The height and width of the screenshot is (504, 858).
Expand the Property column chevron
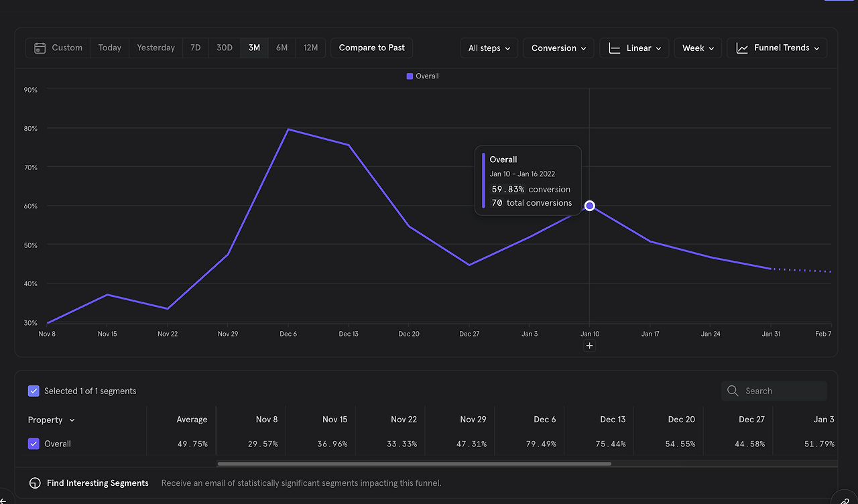72,420
